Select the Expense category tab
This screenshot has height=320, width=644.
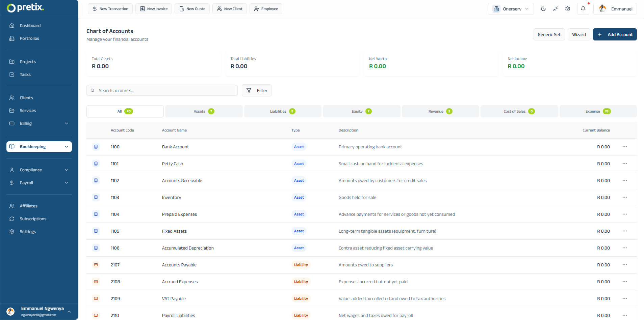pos(598,111)
